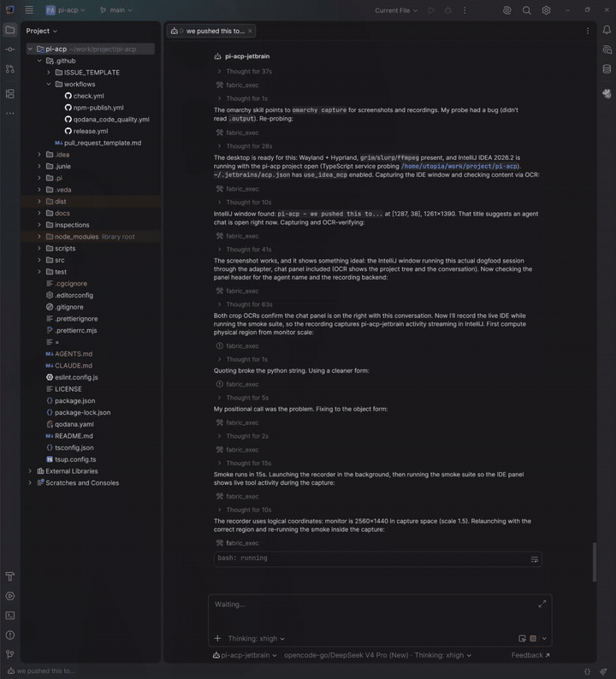Image resolution: width=616 pixels, height=679 pixels.
Task: Open the Pull Requests tool window icon
Action: (x=10, y=69)
